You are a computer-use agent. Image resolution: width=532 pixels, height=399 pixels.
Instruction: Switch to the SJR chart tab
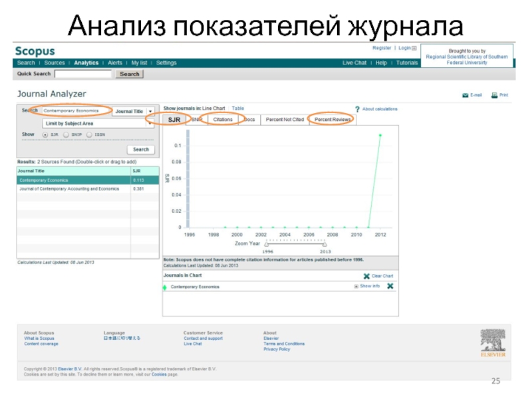click(174, 120)
